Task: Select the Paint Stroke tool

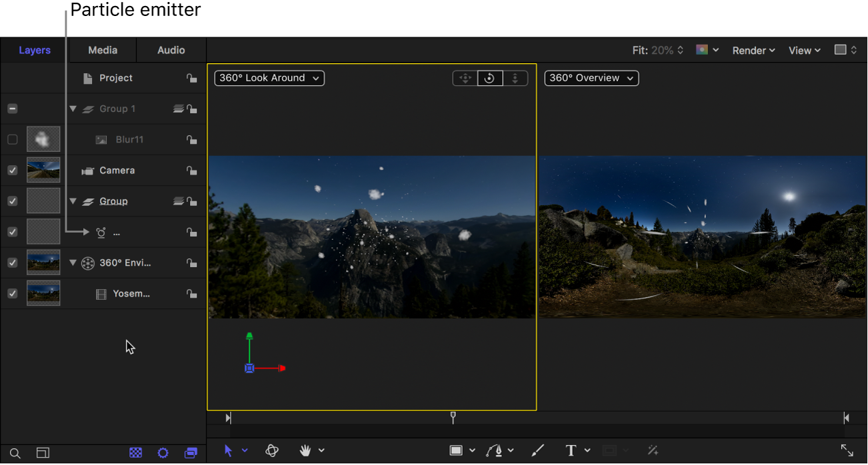Action: coord(538,450)
